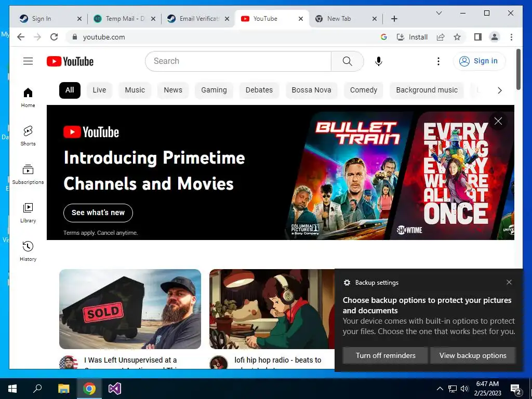Toggle the Chrome side panel icon
Image resolution: width=532 pixels, height=399 pixels.
(478, 37)
